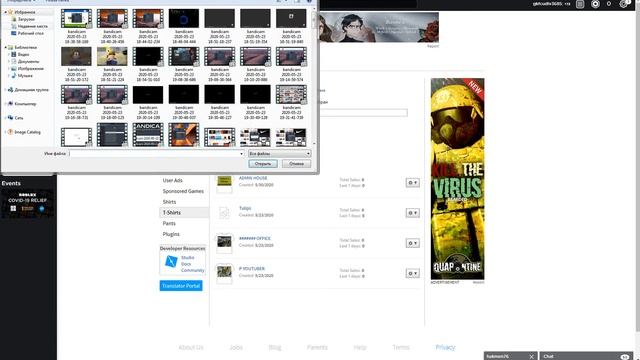Image resolution: width=640 pixels, height=360 pixels.
Task: Select Недавние места in dialog sidebar
Action: (29, 26)
